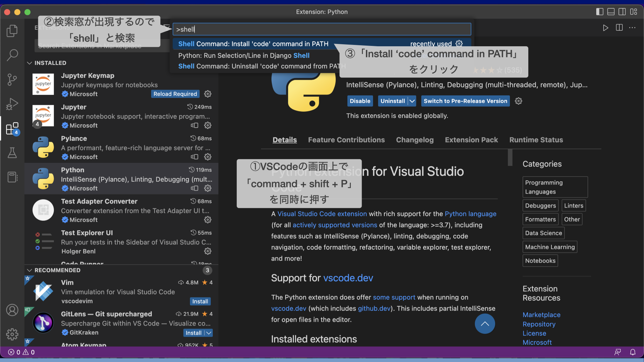Switch to the Changelog tab
The width and height of the screenshot is (644, 362).
pyautogui.click(x=415, y=140)
